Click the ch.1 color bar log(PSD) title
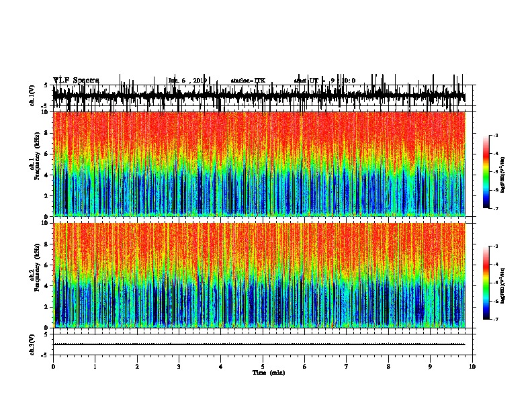532x411 pixels. click(503, 175)
